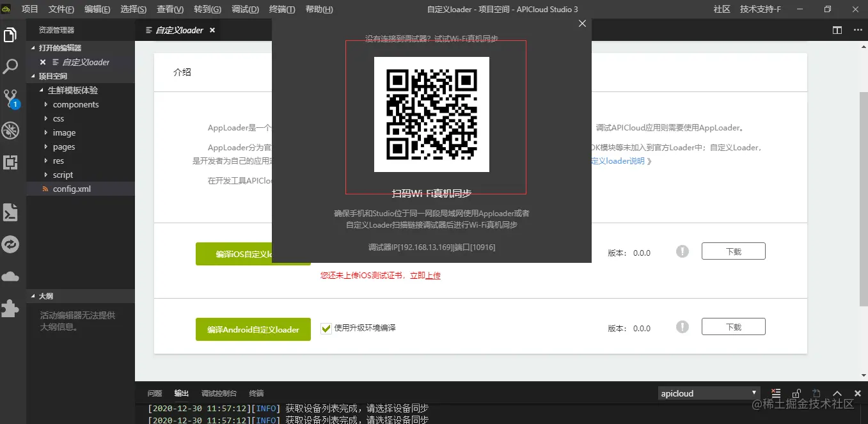
Task: Click 下载 button in Android row
Action: (733, 327)
